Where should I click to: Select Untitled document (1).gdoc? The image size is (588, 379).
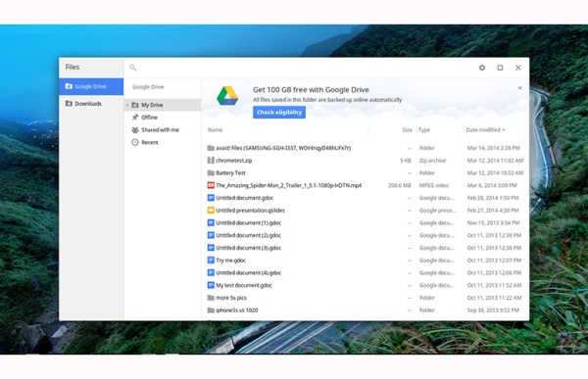click(366, 222)
